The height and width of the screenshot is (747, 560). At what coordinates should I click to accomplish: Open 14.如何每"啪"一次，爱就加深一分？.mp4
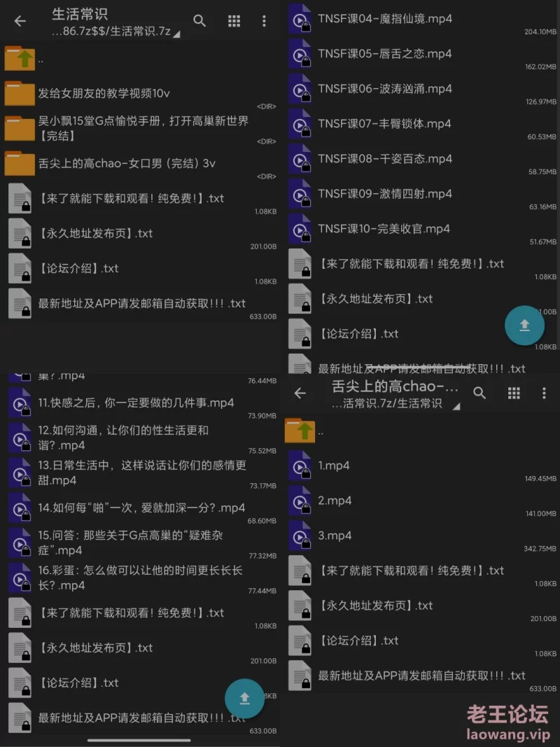(x=140, y=508)
